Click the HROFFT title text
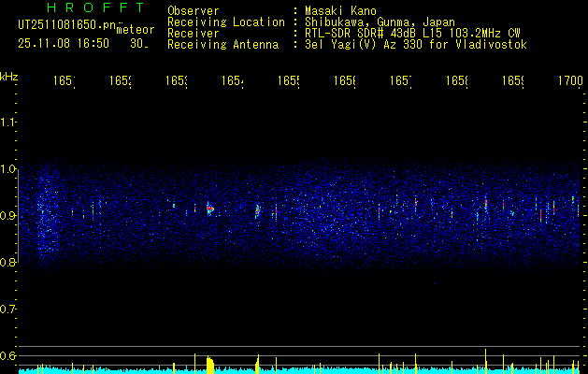The image size is (588, 374). (x=96, y=7)
